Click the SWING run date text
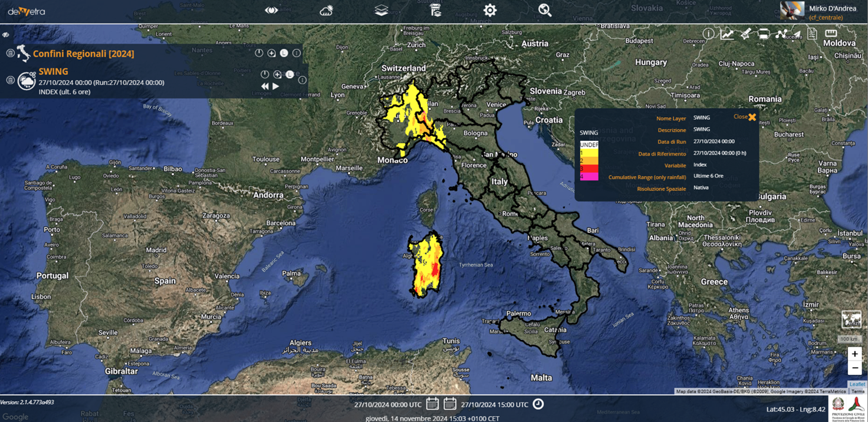The image size is (868, 422). 101,83
